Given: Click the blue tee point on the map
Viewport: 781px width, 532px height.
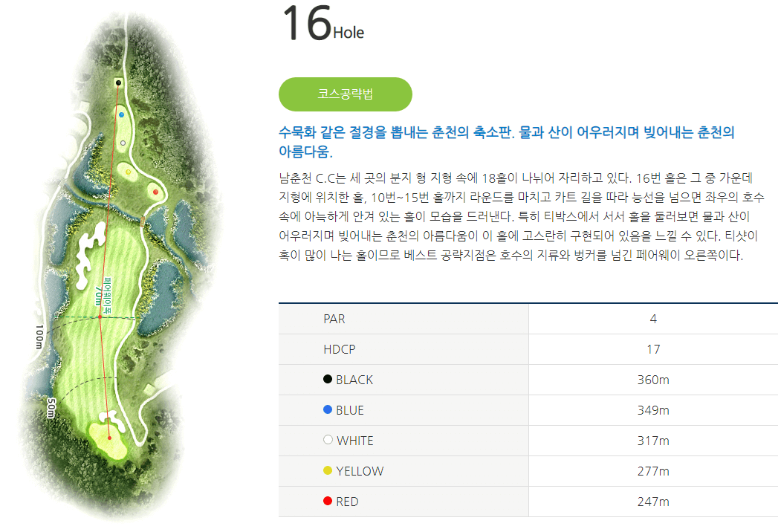Looking at the screenshot, I should pyautogui.click(x=122, y=114).
